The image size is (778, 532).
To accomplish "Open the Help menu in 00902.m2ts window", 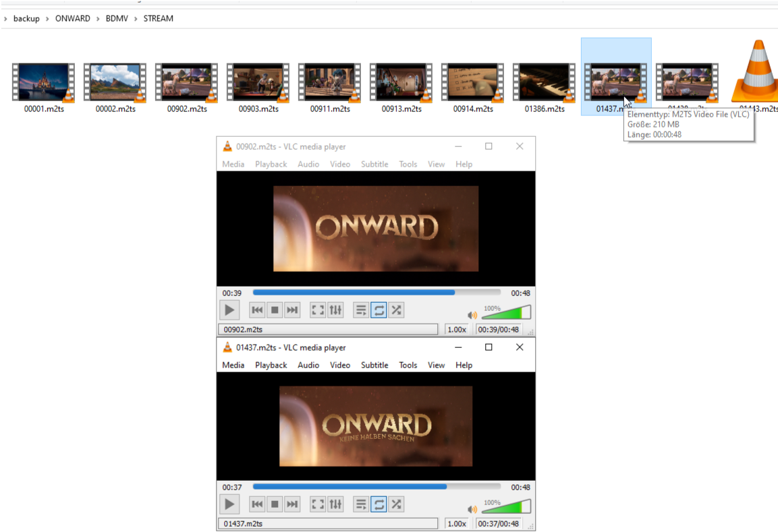I will click(x=464, y=164).
